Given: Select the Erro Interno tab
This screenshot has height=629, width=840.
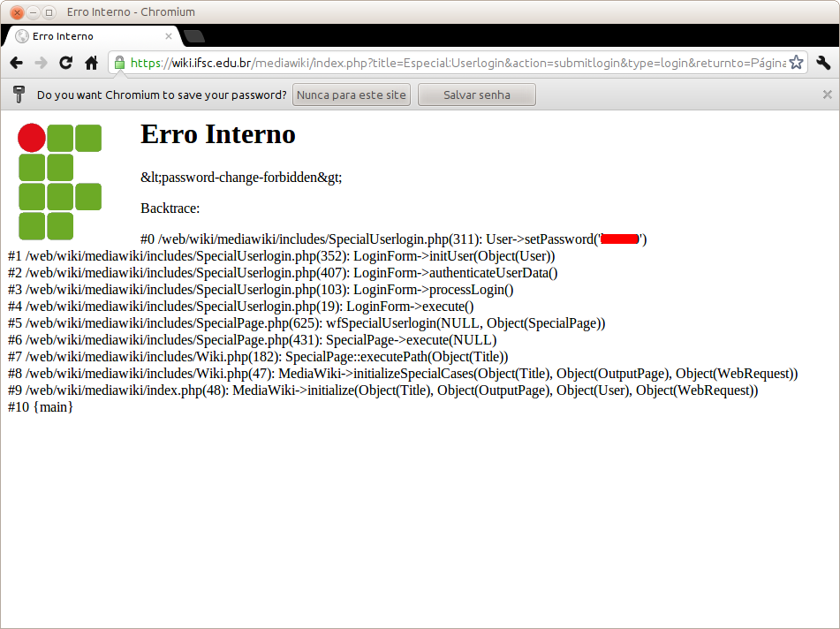Looking at the screenshot, I should click(79, 36).
